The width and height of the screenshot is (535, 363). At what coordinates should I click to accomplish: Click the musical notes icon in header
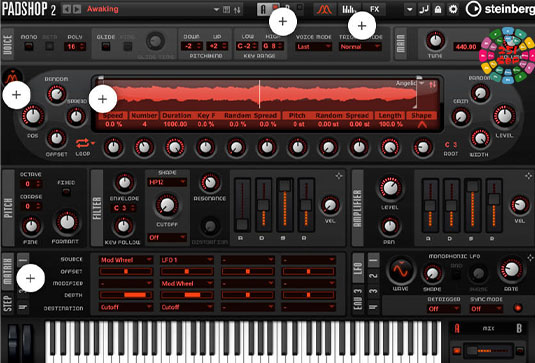(423, 9)
